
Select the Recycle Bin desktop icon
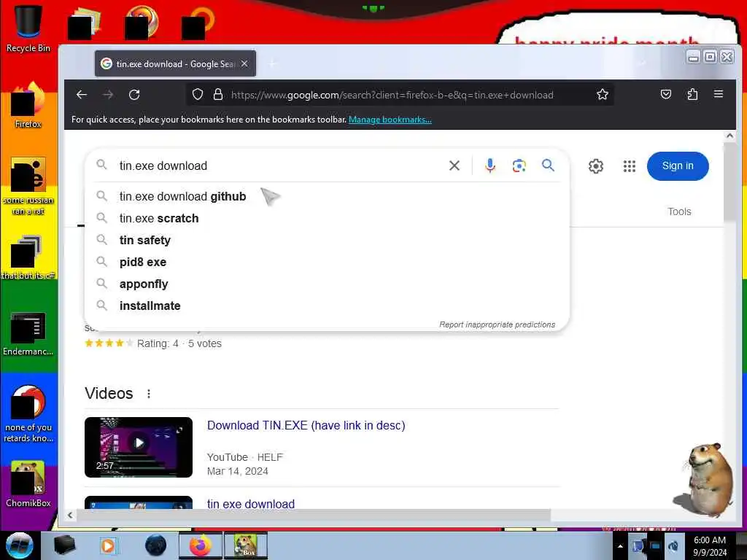tap(28, 28)
